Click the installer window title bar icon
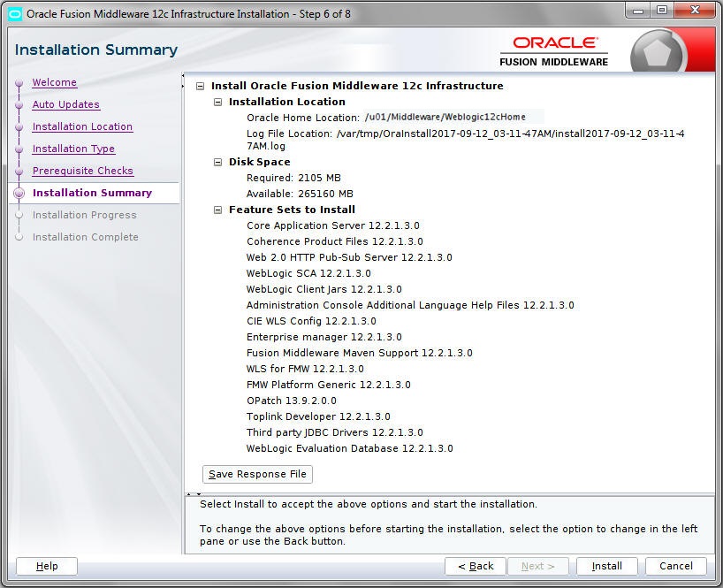Image resolution: width=723 pixels, height=588 pixels. pos(15,14)
